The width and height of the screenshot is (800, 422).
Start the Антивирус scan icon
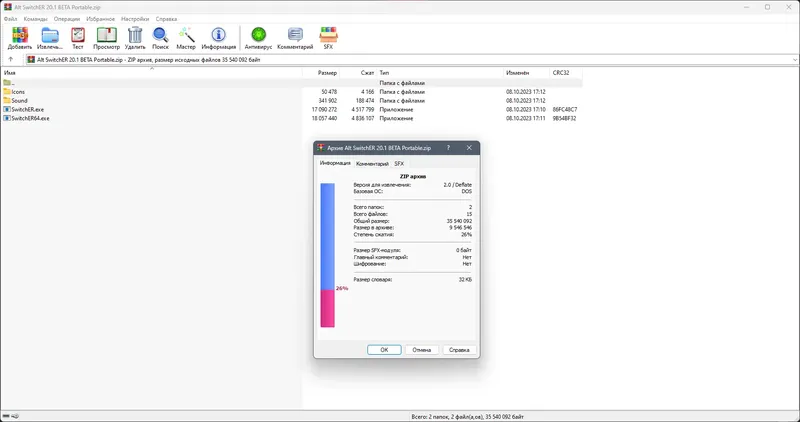pos(259,38)
